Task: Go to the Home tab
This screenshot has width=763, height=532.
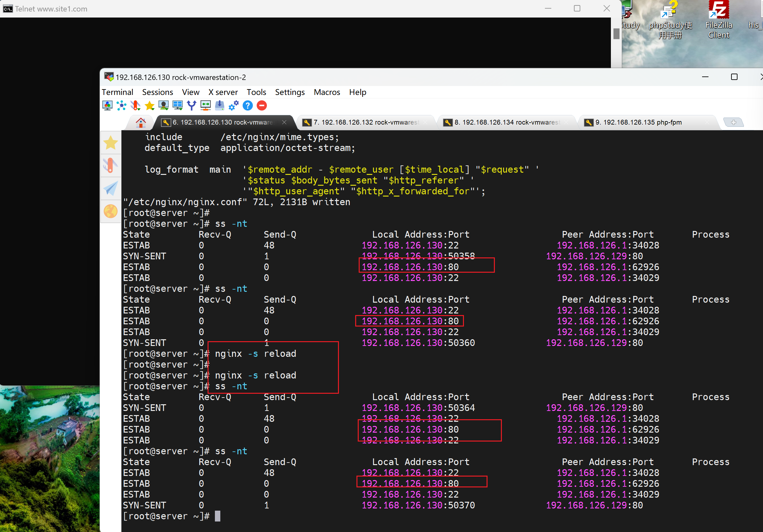Action: pyautogui.click(x=141, y=123)
